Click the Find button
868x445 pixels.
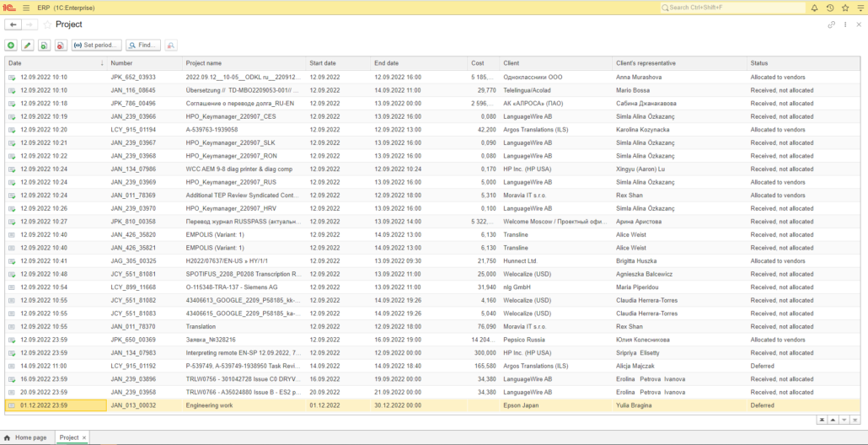[x=143, y=45]
